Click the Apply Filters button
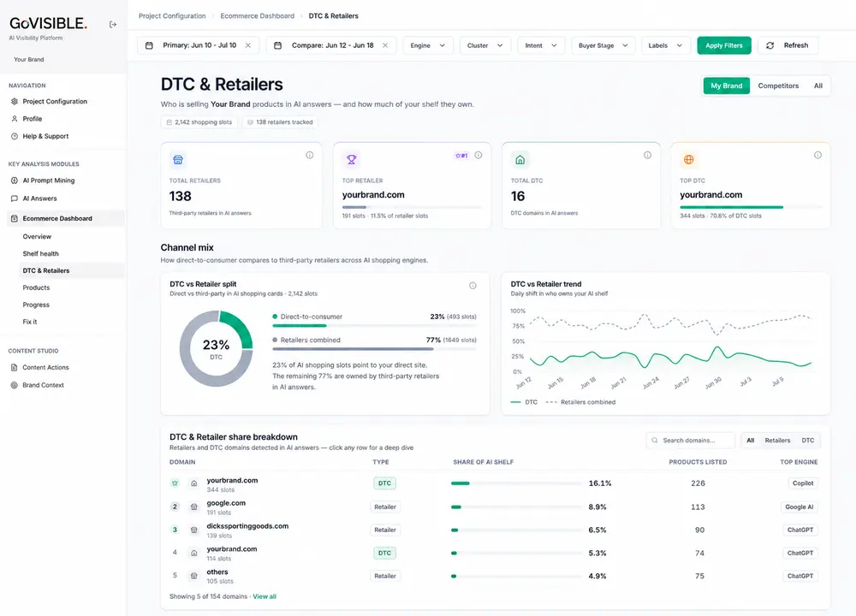 (x=724, y=45)
